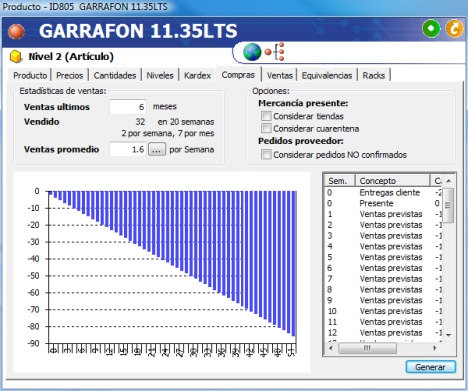The width and height of the screenshot is (468, 391).
Task: Switch to the Kardex tab
Action: point(197,76)
